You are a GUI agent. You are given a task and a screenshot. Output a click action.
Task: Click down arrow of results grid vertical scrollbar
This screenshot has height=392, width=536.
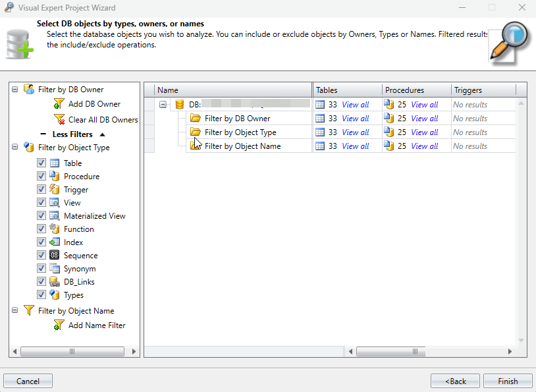click(521, 340)
